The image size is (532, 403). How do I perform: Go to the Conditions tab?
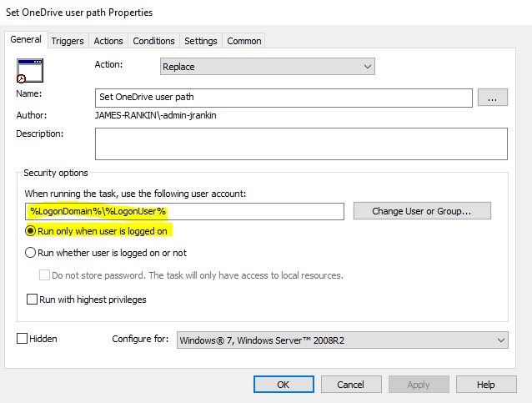153,41
